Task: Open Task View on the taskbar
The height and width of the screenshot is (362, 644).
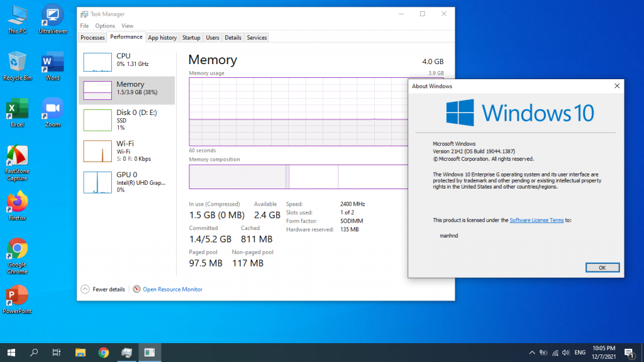Action: (57, 353)
